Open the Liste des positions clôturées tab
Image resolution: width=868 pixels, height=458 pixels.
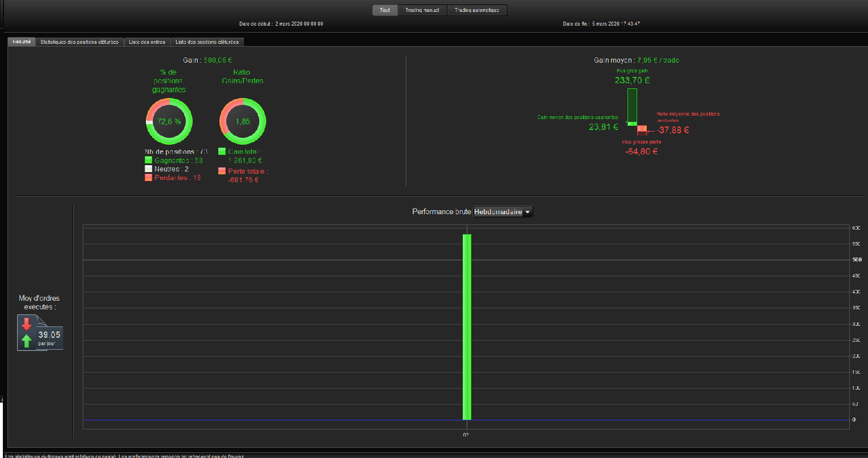208,42
